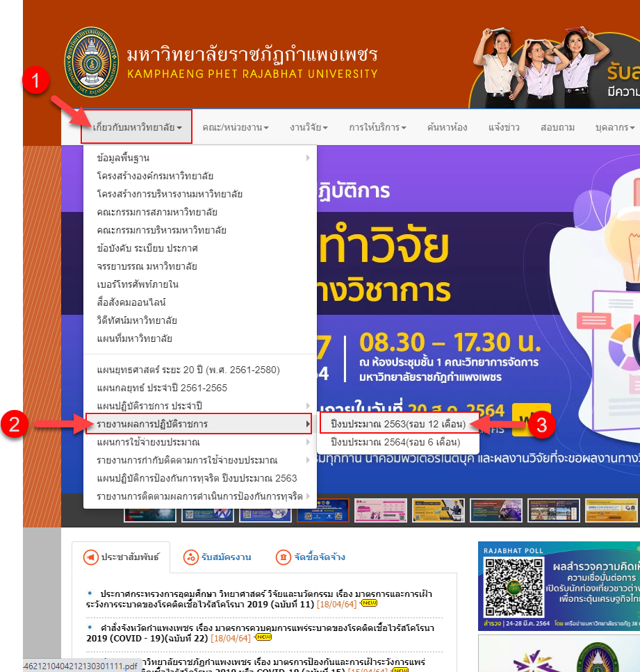
Task: Expand the แผนการใช้จ่ายงบประมาณ submenu
Action: (200, 442)
